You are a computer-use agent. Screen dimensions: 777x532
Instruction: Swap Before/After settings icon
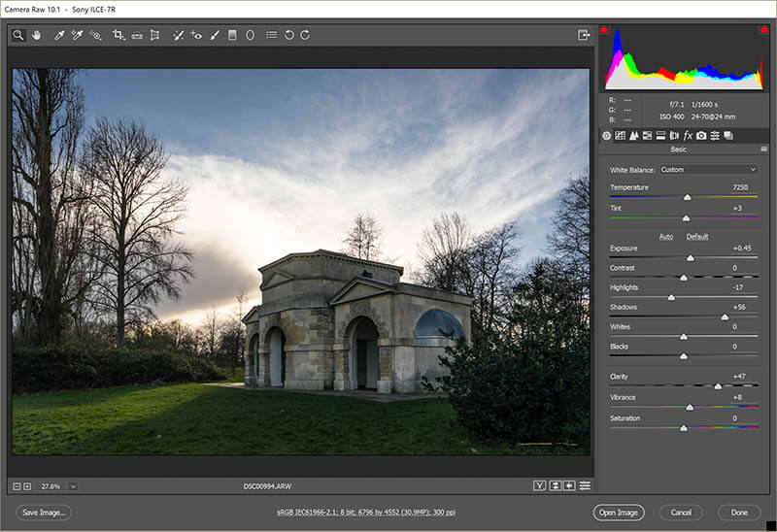click(x=556, y=486)
